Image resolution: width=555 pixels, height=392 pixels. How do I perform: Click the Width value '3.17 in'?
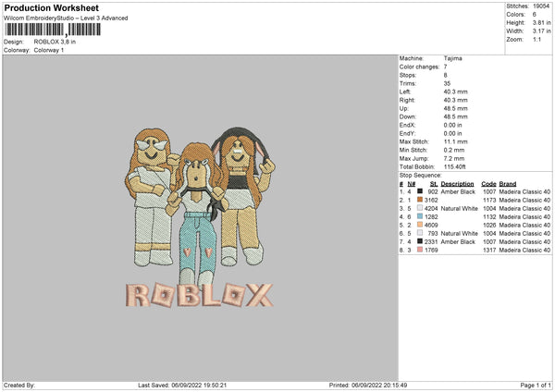pos(541,31)
